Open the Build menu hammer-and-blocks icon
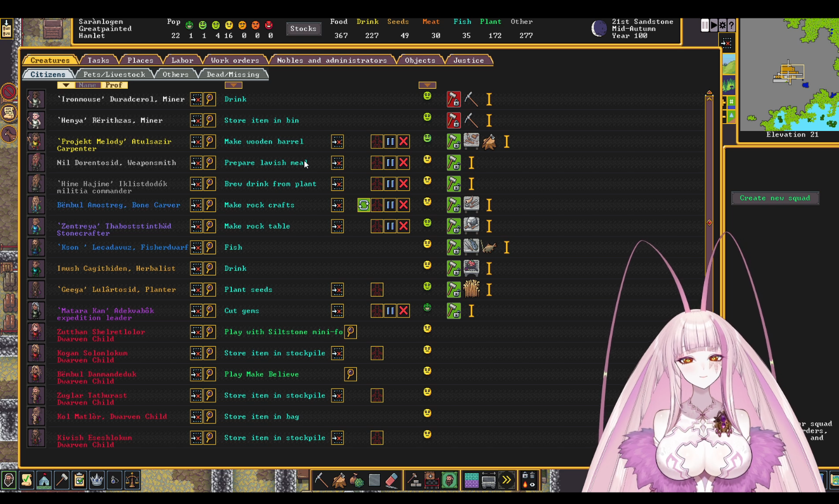This screenshot has width=839, height=504. 414,480
